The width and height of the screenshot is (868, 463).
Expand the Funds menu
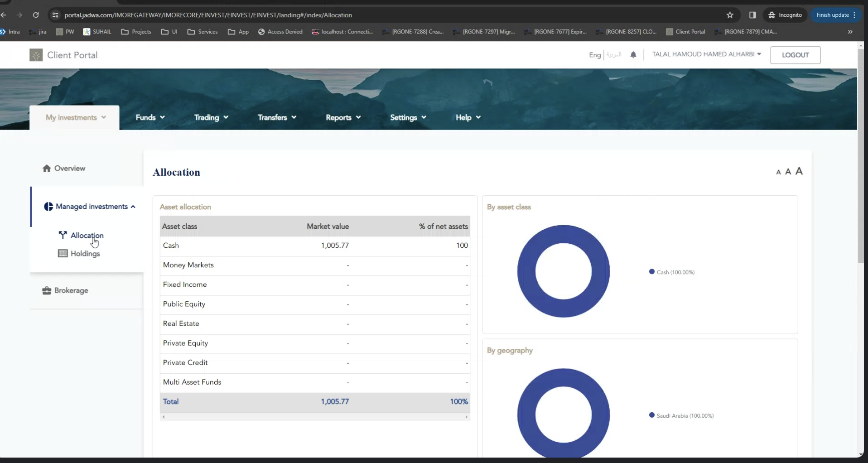150,117
